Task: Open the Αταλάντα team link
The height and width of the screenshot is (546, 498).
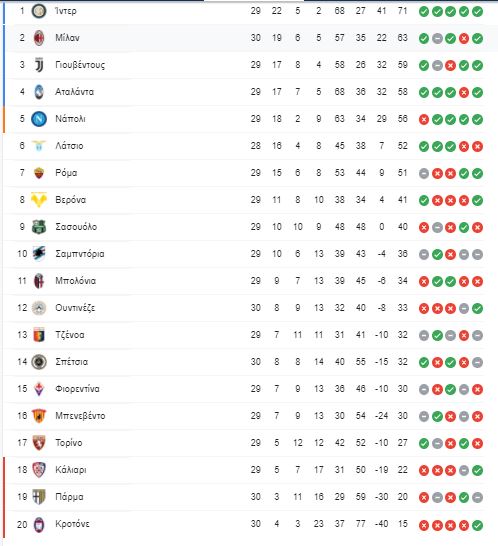Action: (75, 92)
